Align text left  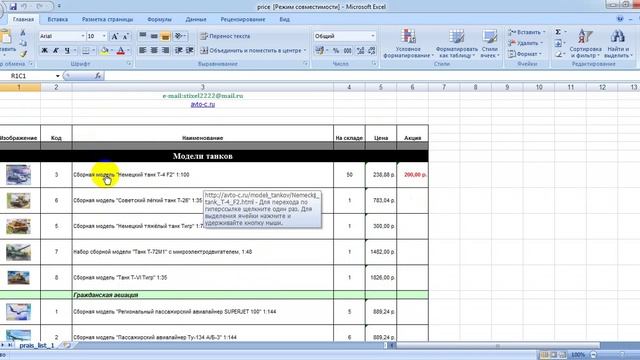(x=142, y=51)
